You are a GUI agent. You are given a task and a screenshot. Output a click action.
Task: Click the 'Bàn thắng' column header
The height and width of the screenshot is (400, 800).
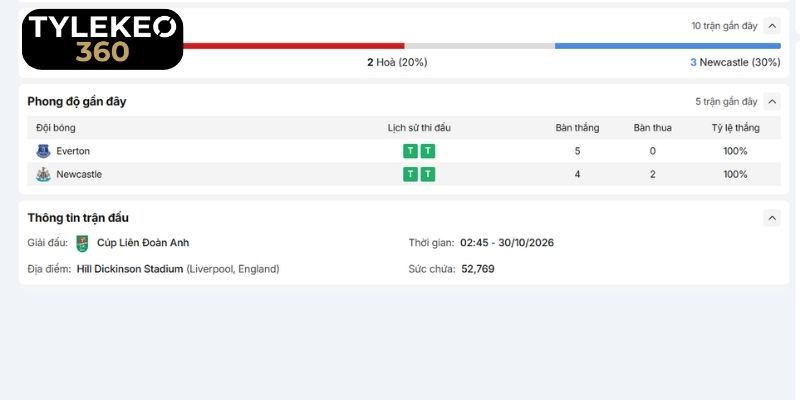[x=578, y=128]
